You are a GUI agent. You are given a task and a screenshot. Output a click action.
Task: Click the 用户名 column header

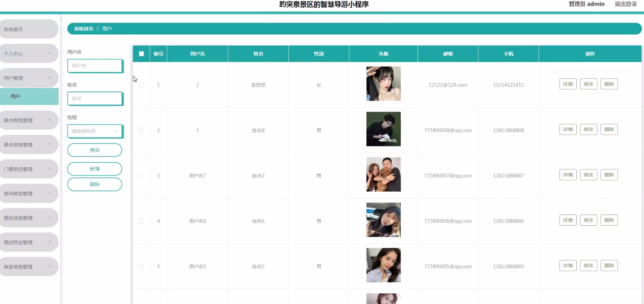(198, 54)
